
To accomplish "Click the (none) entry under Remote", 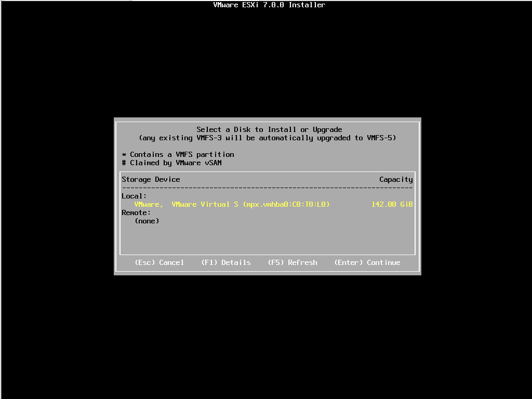I will (147, 221).
